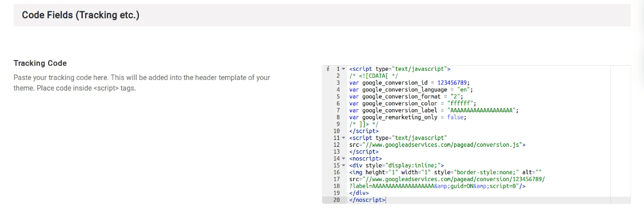
Task: Click the description text about pasting tracking code
Action: click(x=142, y=83)
